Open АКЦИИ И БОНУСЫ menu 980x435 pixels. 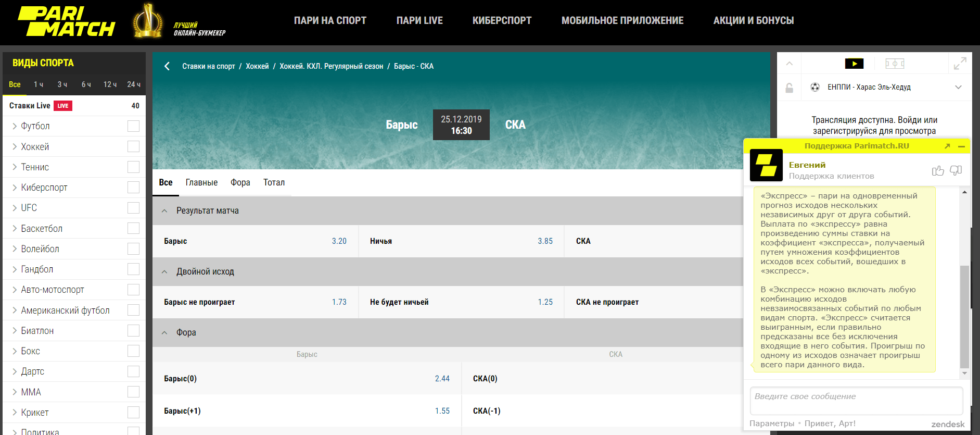coord(754,20)
